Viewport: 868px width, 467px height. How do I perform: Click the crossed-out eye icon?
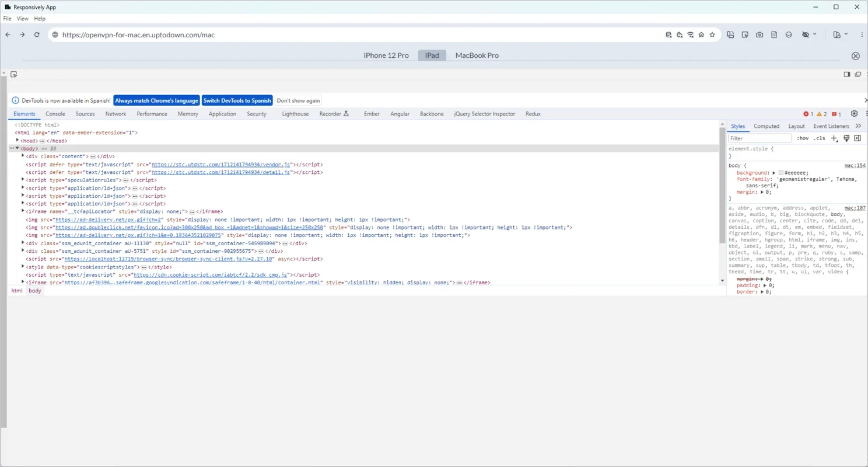click(806, 35)
